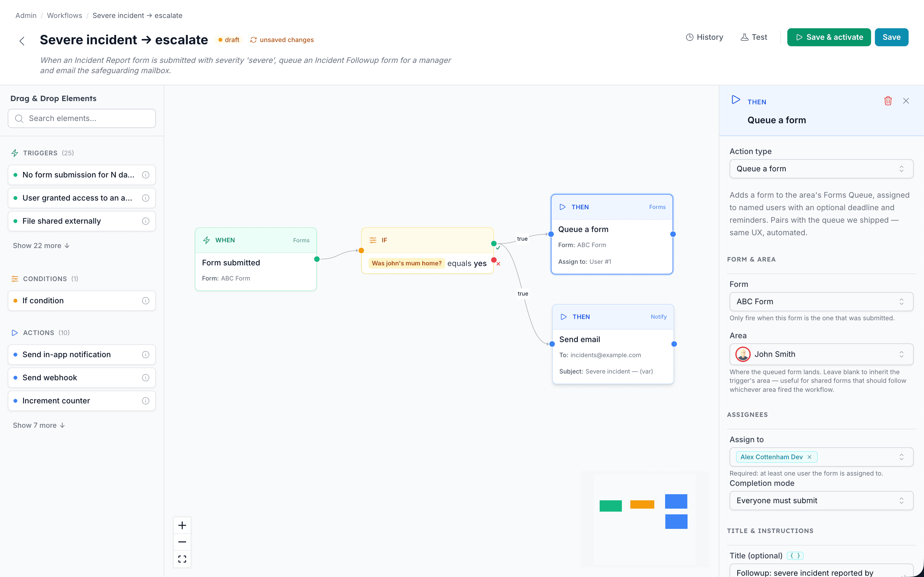924x577 pixels.
Task: Click Queue a form node output connector
Action: [673, 234]
